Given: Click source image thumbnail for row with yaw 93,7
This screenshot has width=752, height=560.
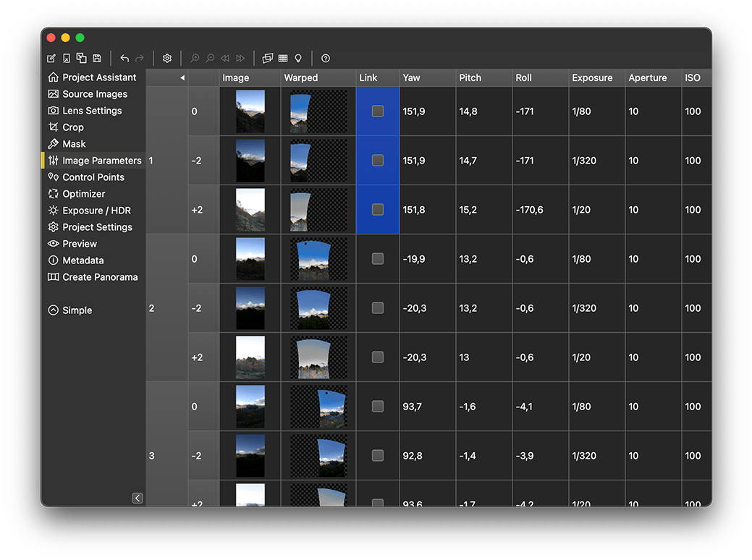Looking at the screenshot, I should click(250, 407).
